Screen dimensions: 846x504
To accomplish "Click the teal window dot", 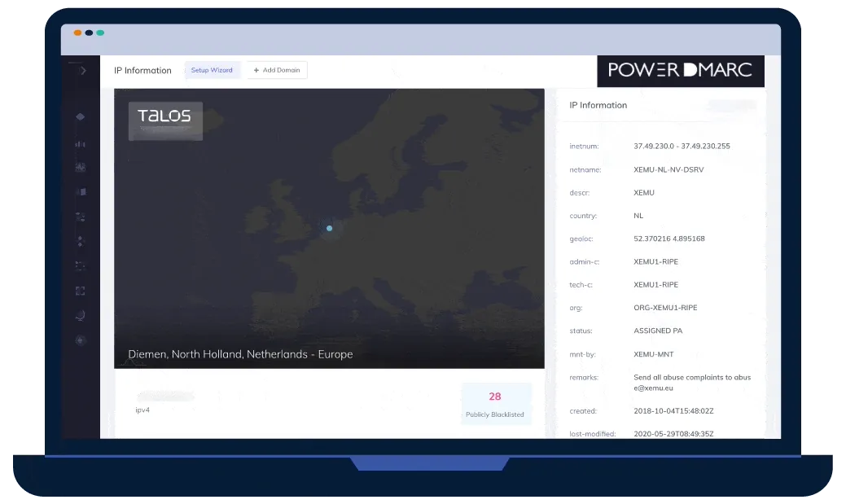I will [x=100, y=33].
